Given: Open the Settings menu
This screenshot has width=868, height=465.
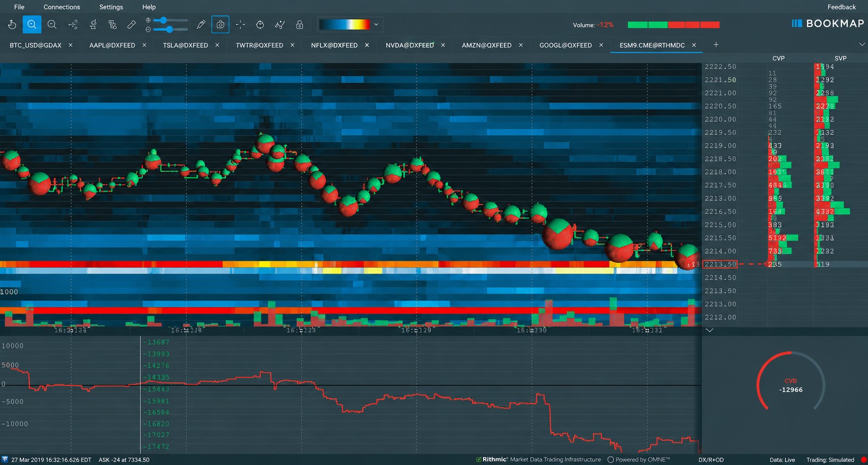Looking at the screenshot, I should (x=111, y=7).
